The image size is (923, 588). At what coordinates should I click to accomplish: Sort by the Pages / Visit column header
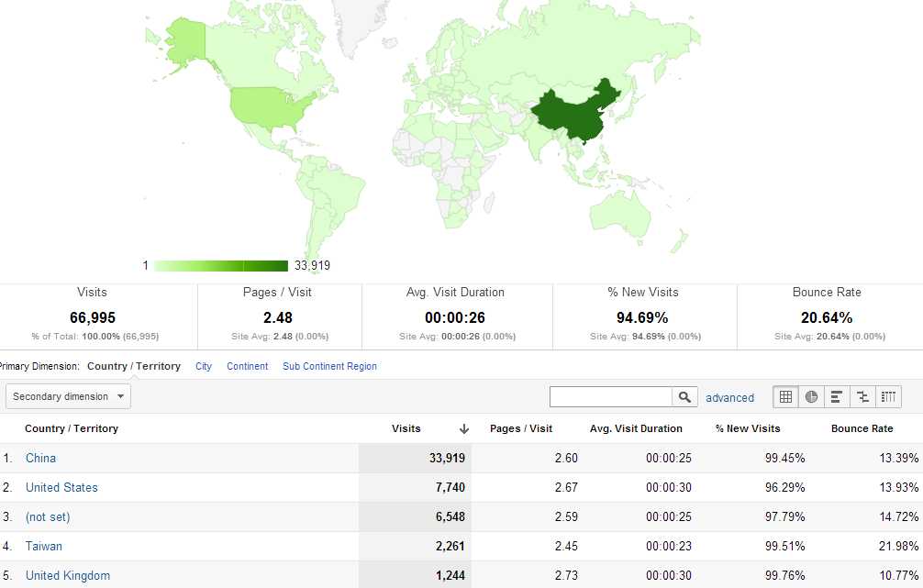pyautogui.click(x=521, y=428)
